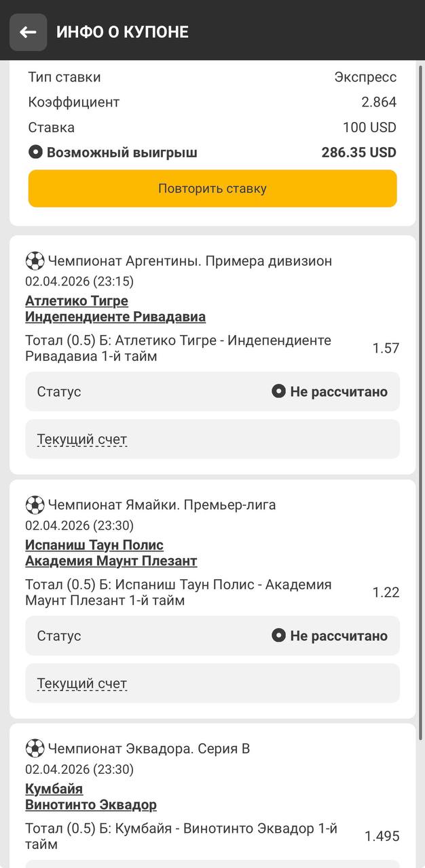
Task: Click the 1.57 odds of the first bet
Action: coord(386,348)
